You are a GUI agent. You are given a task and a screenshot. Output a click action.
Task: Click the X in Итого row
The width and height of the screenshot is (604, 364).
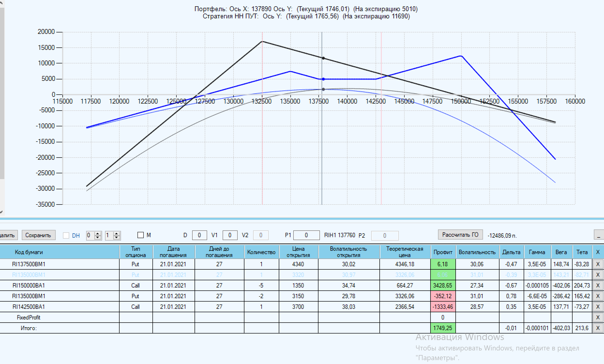(598, 328)
